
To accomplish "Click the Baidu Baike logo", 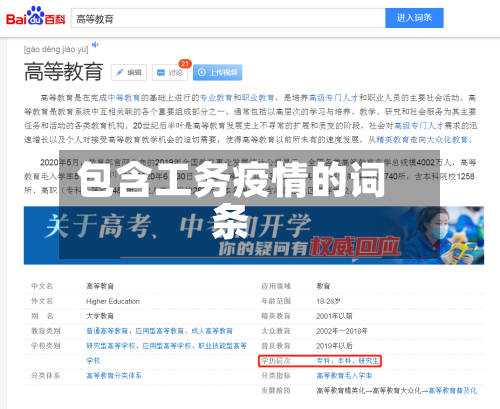I will tap(35, 16).
